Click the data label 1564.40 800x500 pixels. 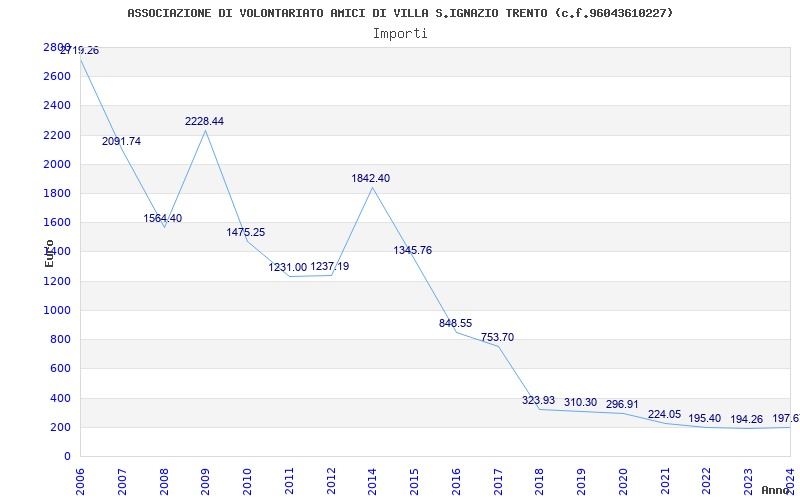(162, 218)
